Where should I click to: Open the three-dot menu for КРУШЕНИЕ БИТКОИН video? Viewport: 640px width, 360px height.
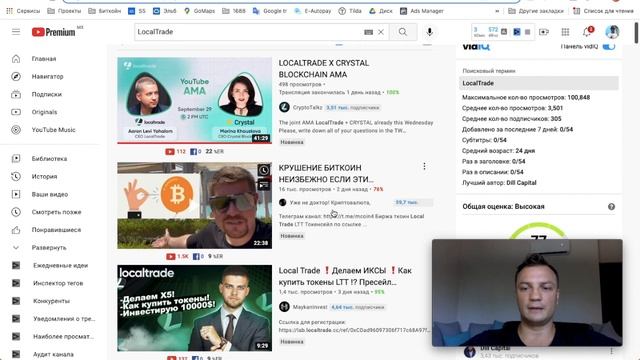click(x=424, y=166)
